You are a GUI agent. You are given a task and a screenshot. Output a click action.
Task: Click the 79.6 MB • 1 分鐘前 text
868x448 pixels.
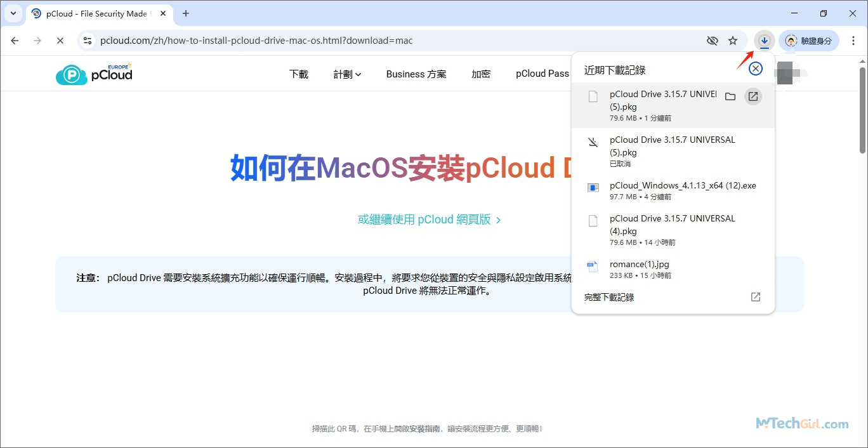[x=640, y=118]
